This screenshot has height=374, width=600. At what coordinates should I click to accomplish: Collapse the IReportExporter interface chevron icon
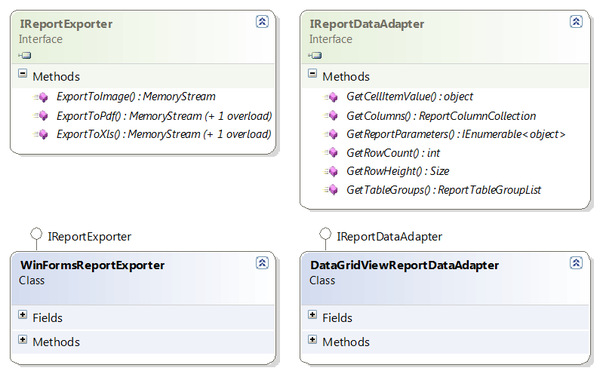[x=262, y=21]
